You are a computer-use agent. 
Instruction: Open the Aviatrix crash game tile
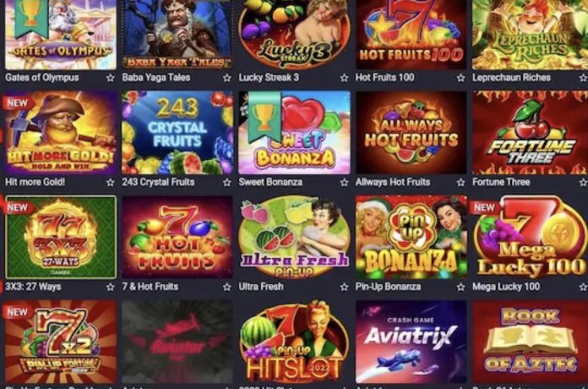coord(411,342)
